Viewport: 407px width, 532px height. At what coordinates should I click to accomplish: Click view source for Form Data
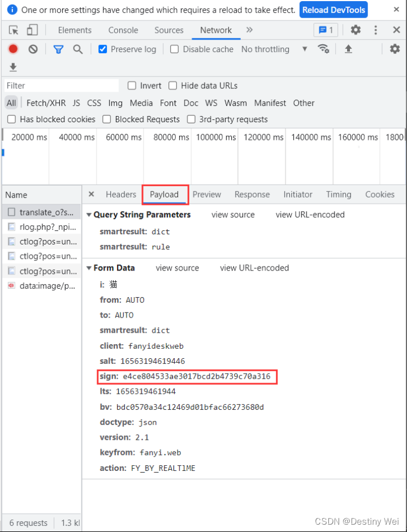point(177,268)
